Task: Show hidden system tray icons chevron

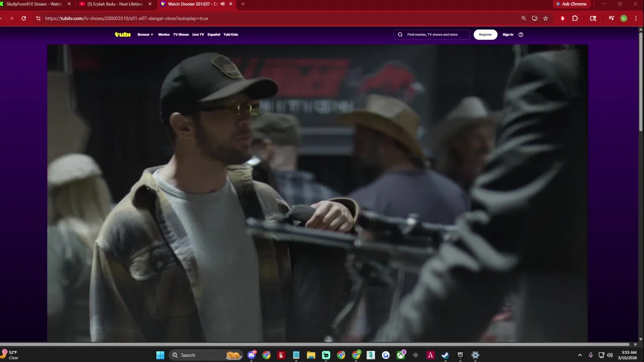Action: (580, 355)
